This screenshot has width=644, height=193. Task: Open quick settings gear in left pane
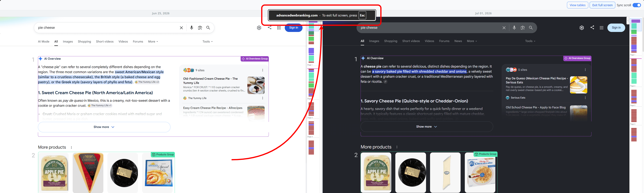pos(259,28)
